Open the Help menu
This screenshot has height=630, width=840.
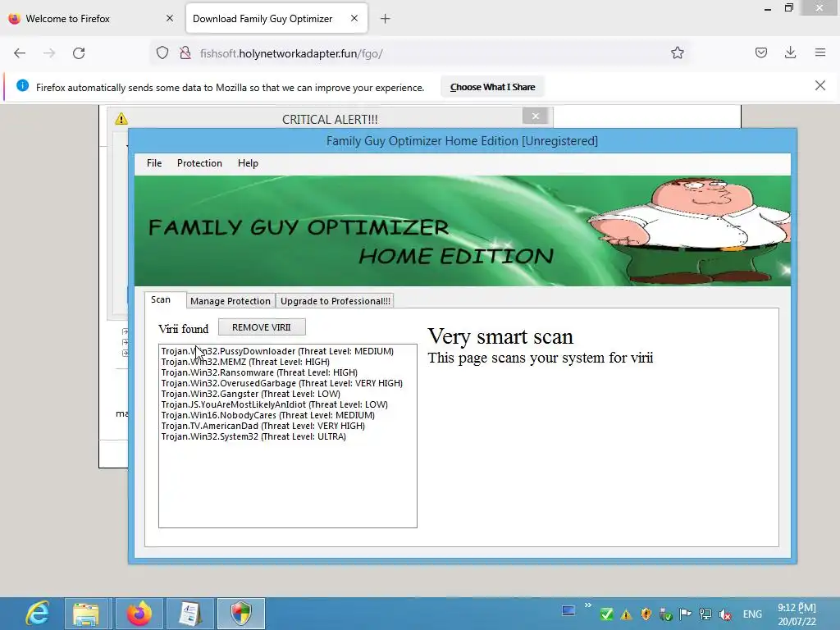point(248,163)
